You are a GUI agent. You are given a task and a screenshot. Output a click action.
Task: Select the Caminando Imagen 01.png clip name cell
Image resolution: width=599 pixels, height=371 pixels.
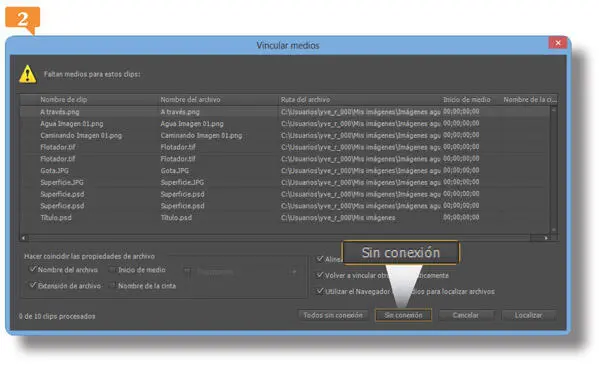point(81,136)
